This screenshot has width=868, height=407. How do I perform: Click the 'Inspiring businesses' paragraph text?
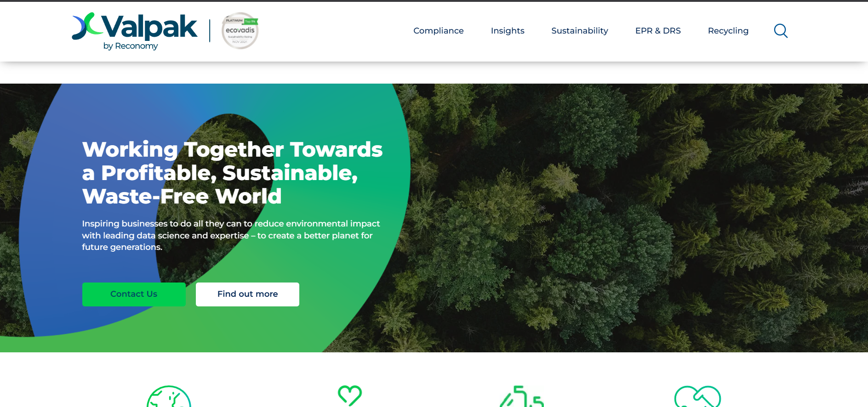point(231,235)
